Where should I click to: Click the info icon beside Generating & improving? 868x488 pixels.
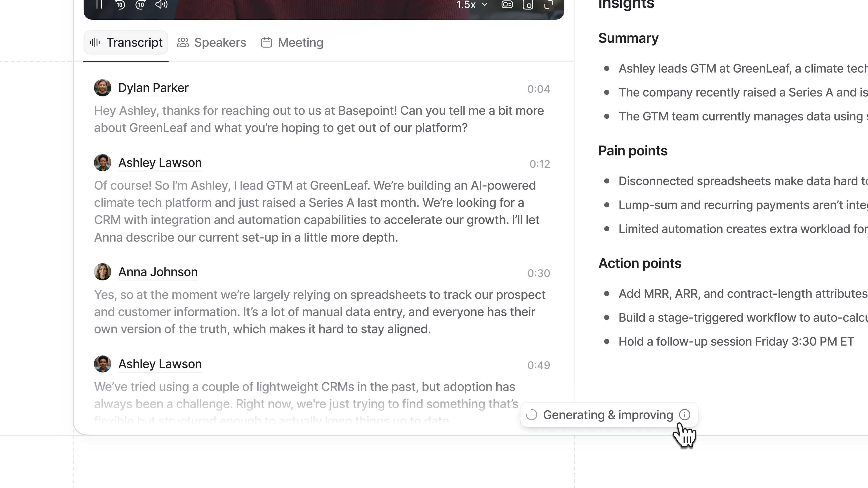tap(685, 415)
